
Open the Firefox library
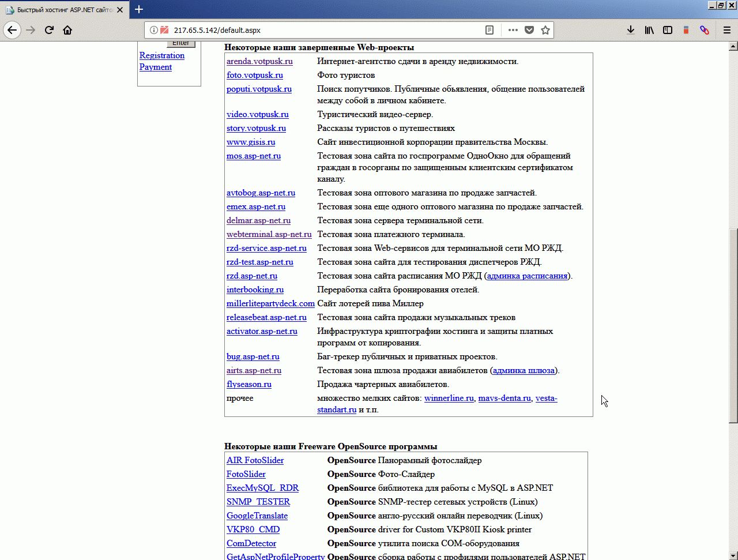pyautogui.click(x=649, y=30)
